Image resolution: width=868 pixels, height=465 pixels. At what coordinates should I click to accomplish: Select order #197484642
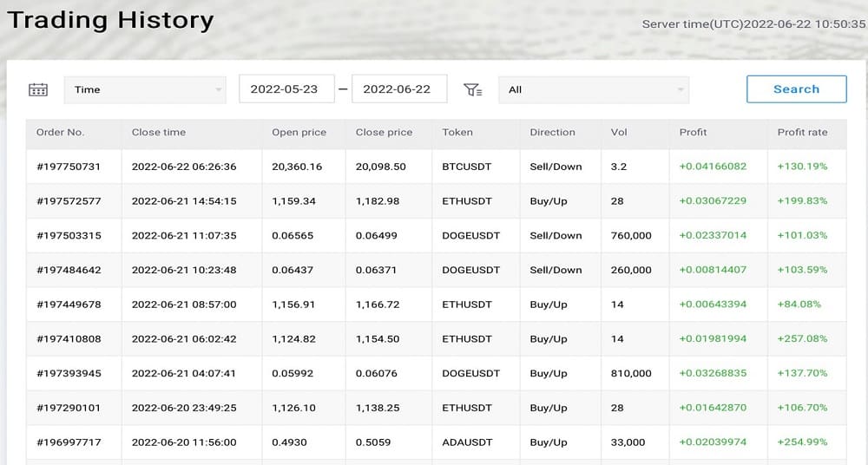pyautogui.click(x=69, y=270)
